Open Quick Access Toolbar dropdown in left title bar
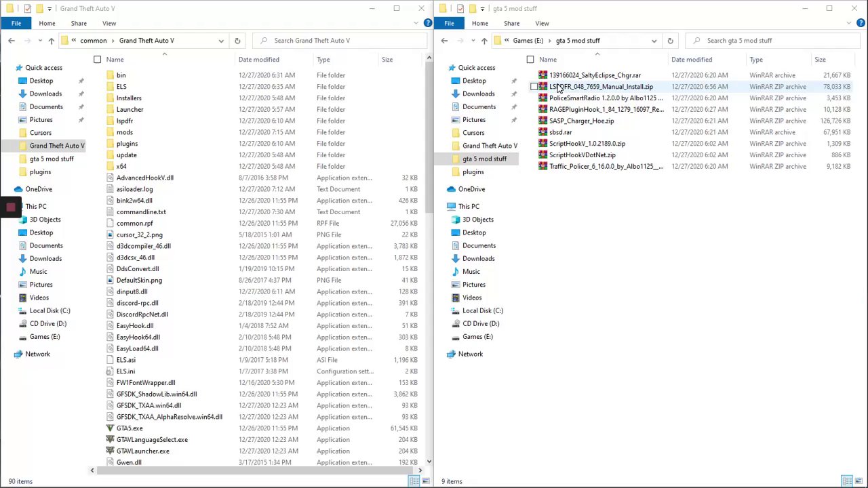Viewport: 868px width, 488px height. (50, 9)
